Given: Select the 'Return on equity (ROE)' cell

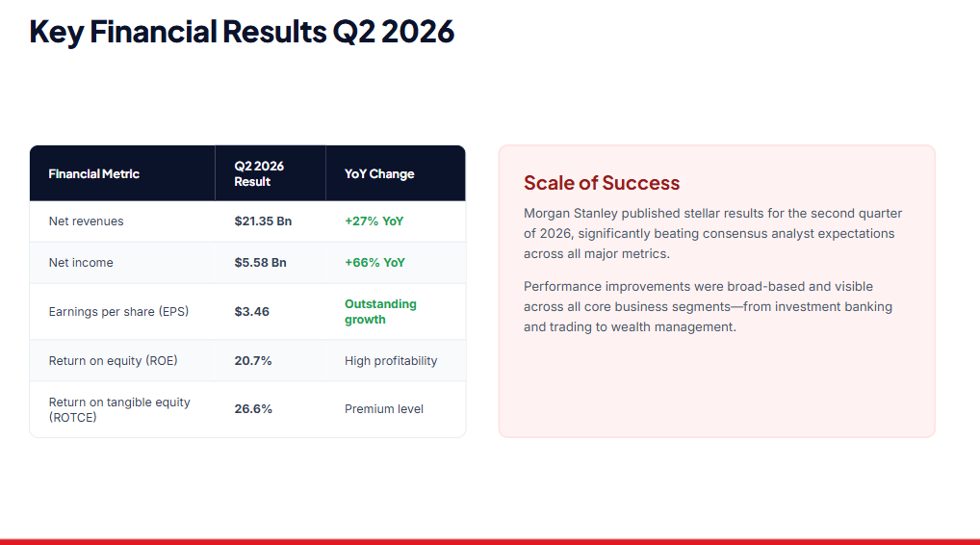Looking at the screenshot, I should pos(114,361).
